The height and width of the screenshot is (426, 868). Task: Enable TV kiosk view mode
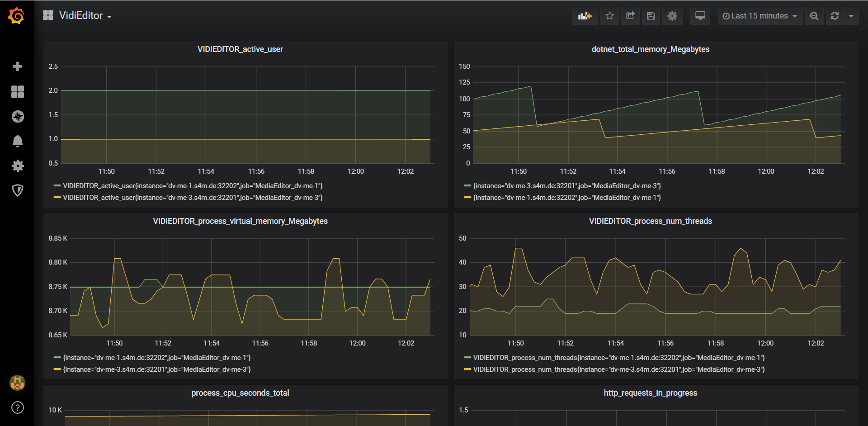pyautogui.click(x=700, y=15)
